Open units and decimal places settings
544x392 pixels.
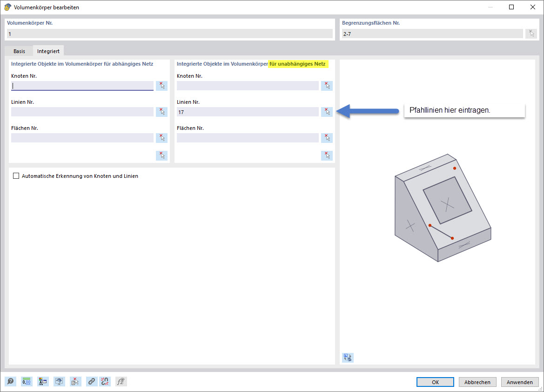click(x=27, y=382)
